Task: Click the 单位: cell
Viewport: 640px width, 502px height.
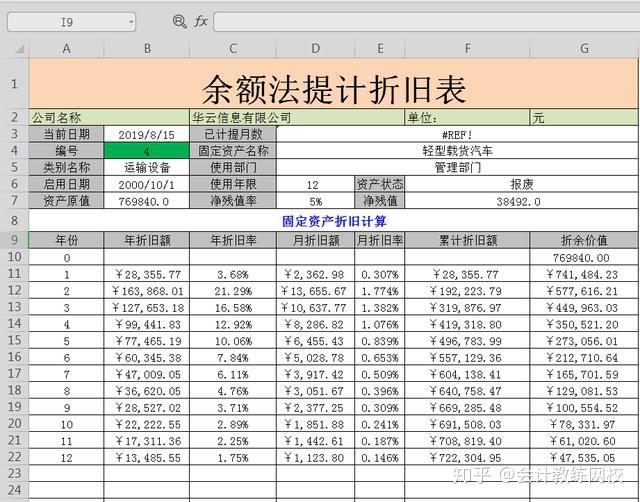Action: click(x=467, y=118)
